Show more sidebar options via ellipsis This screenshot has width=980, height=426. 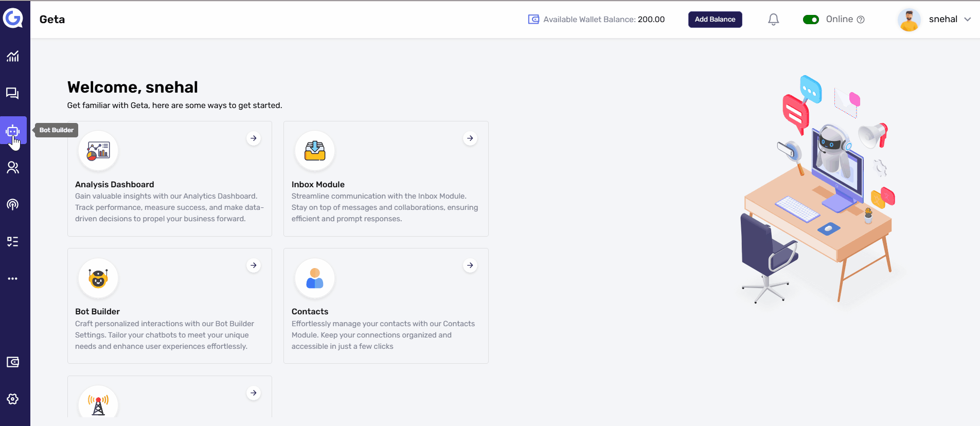[13, 279]
